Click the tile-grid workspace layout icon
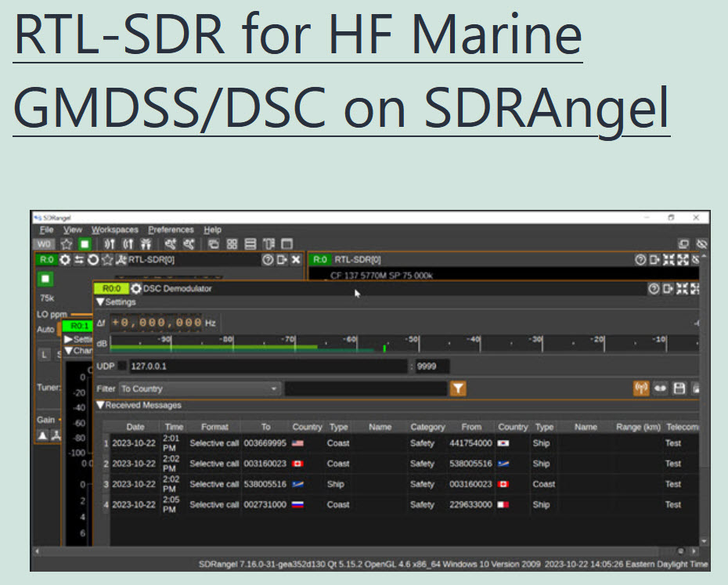 pos(232,244)
